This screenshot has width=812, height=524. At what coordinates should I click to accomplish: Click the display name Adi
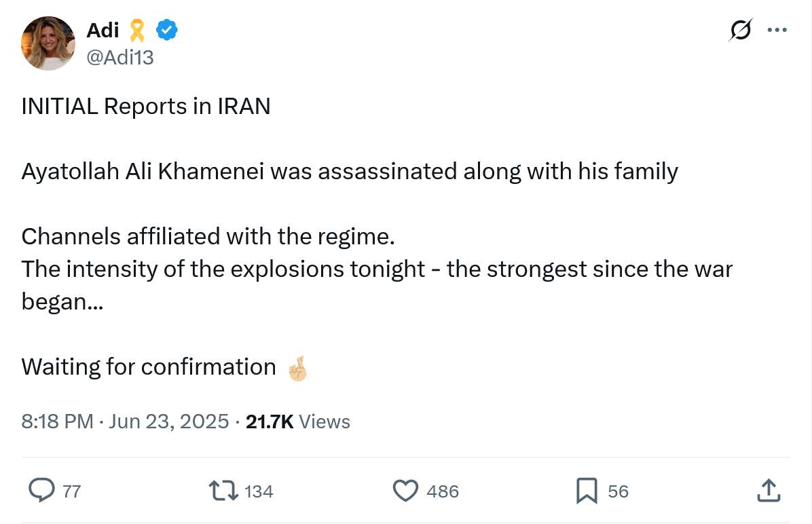pos(103,30)
